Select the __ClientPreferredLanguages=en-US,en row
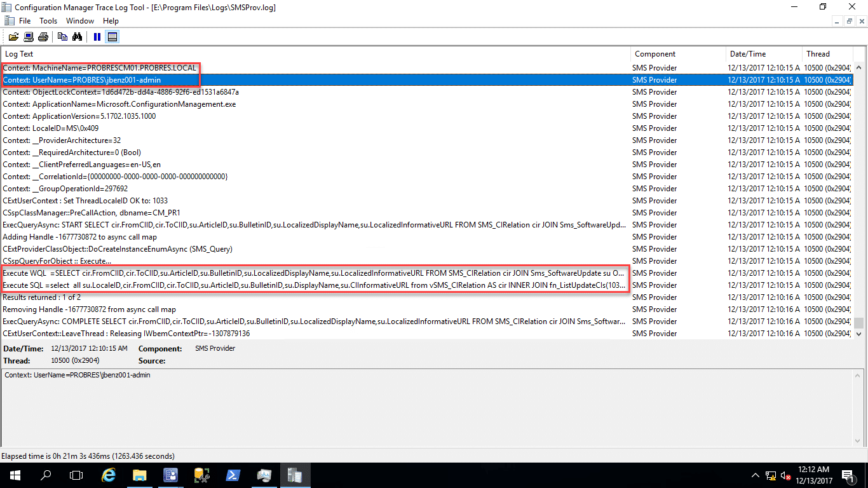This screenshot has width=868, height=488. pyautogui.click(x=426, y=165)
